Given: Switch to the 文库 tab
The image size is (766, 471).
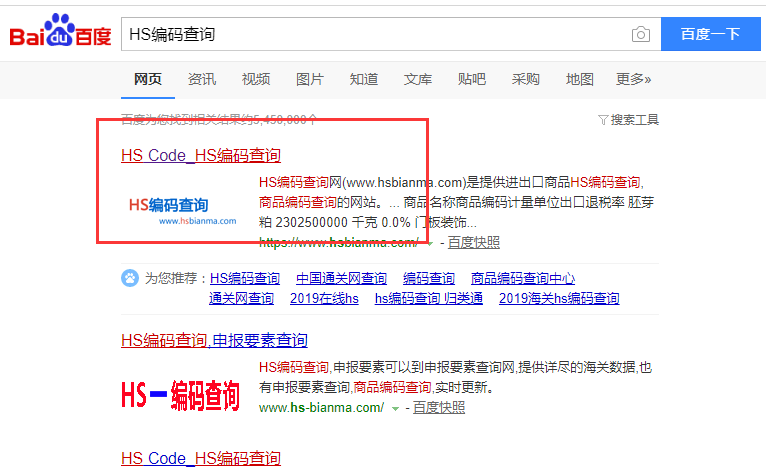Looking at the screenshot, I should coord(418,79).
